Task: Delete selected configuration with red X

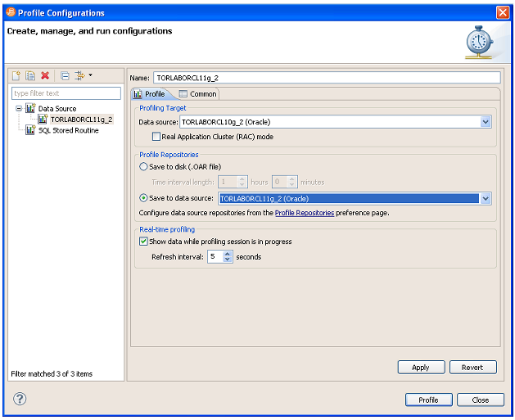Action: pyautogui.click(x=45, y=76)
